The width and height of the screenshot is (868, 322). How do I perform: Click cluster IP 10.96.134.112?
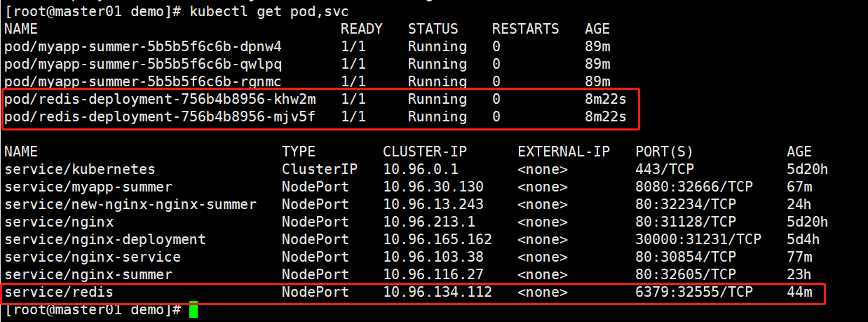point(438,292)
